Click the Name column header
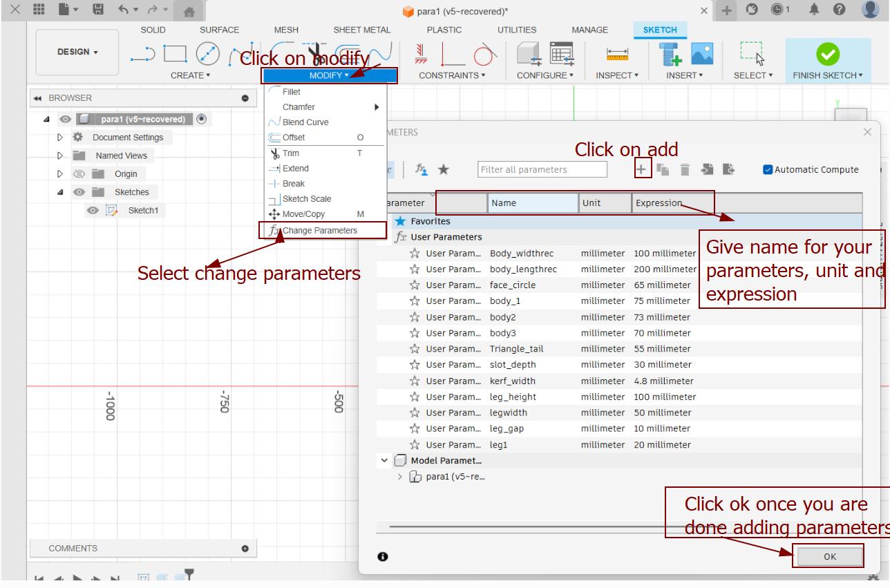The width and height of the screenshot is (890, 588). 533,203
